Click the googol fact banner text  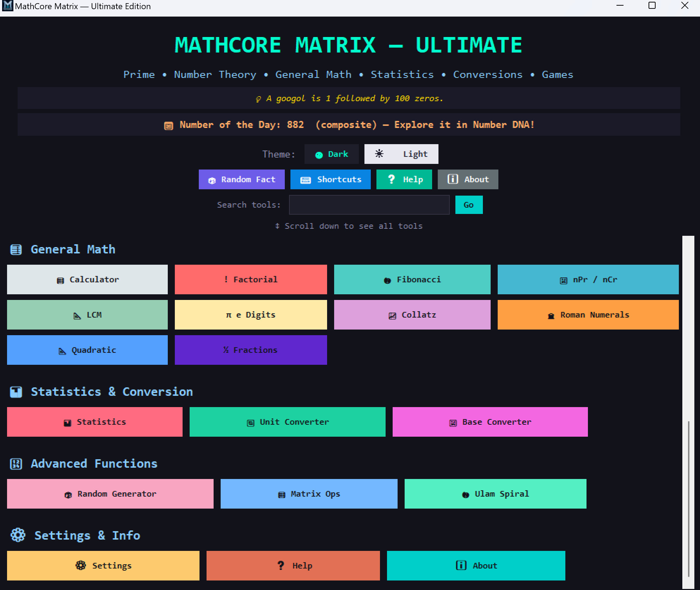(x=355, y=98)
